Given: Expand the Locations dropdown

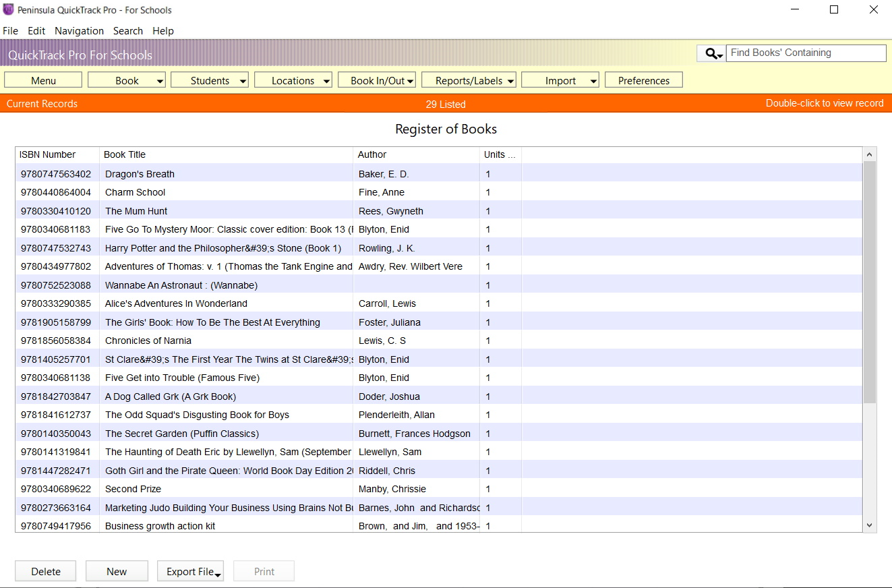Looking at the screenshot, I should coord(293,80).
